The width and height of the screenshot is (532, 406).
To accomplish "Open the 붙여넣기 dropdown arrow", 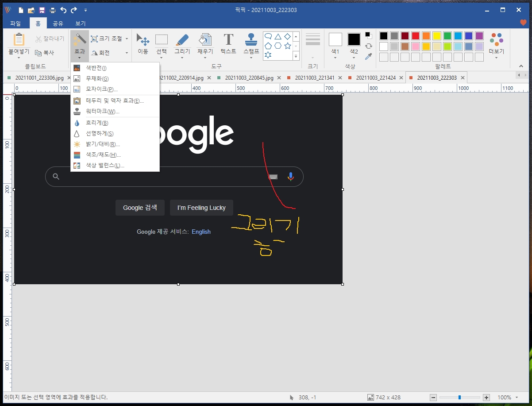I will click(19, 58).
